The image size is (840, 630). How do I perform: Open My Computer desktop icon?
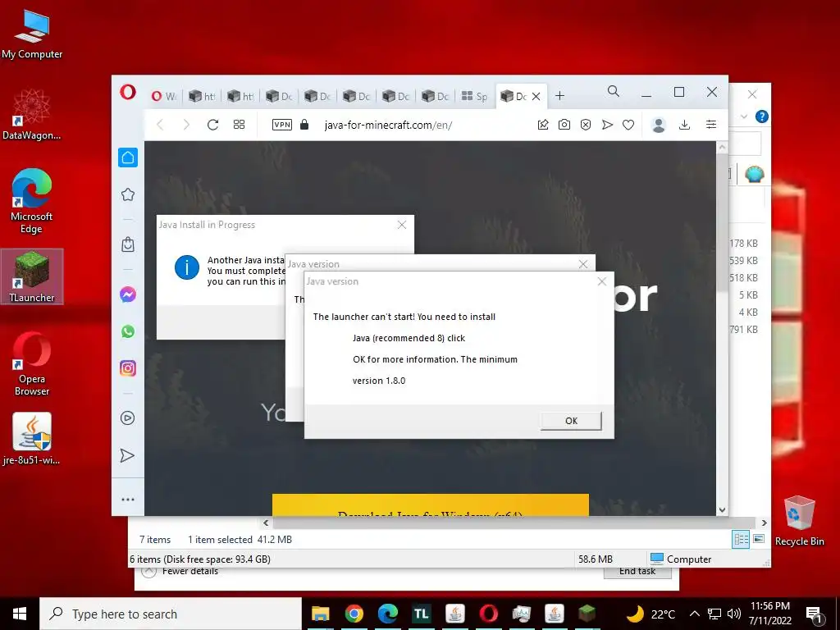32,34
